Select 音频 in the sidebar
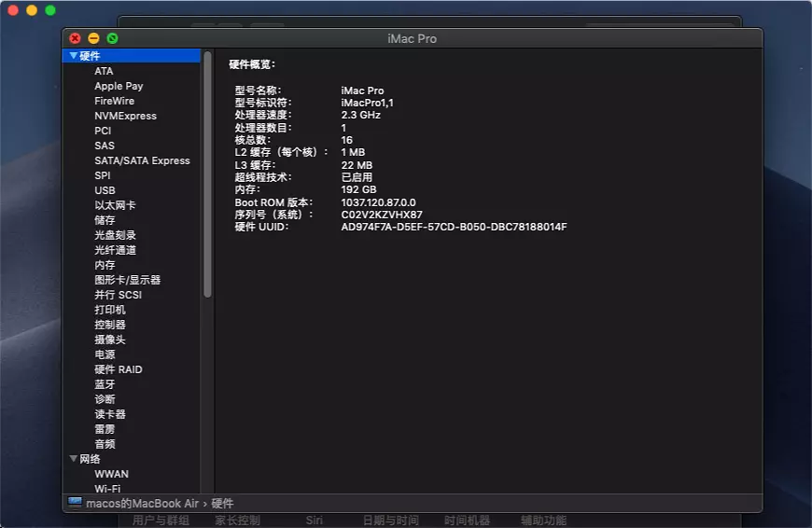 [x=105, y=444]
